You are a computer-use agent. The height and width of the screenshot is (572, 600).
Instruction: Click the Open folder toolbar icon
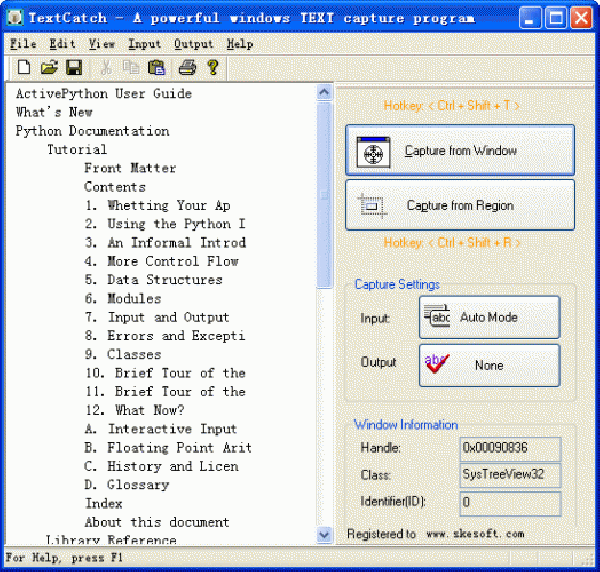coord(49,67)
